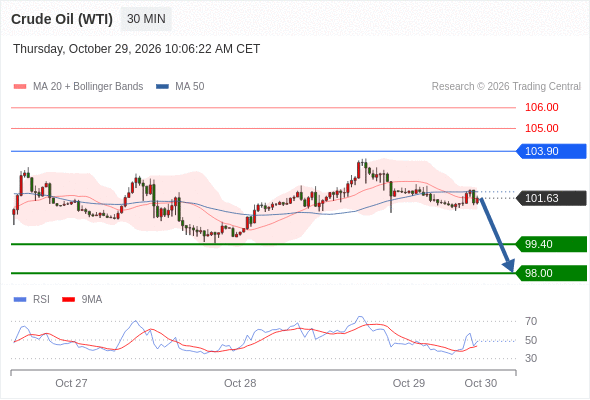Click the RSI 30 level label

(531, 358)
